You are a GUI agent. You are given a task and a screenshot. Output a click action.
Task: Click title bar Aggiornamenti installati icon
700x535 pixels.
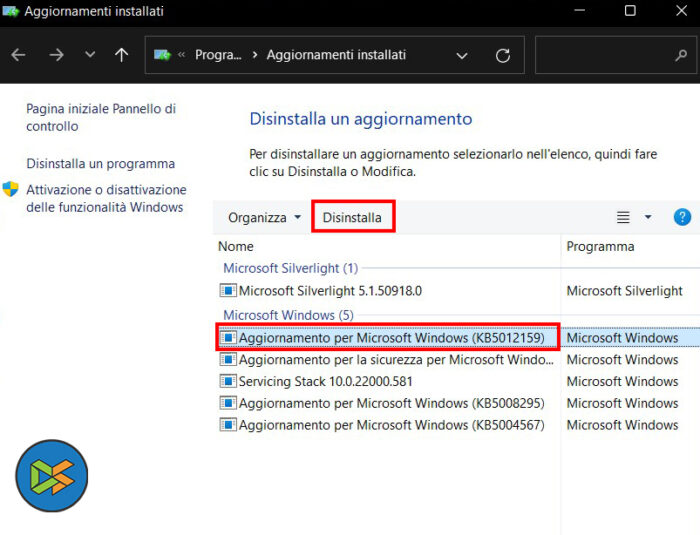[10, 11]
